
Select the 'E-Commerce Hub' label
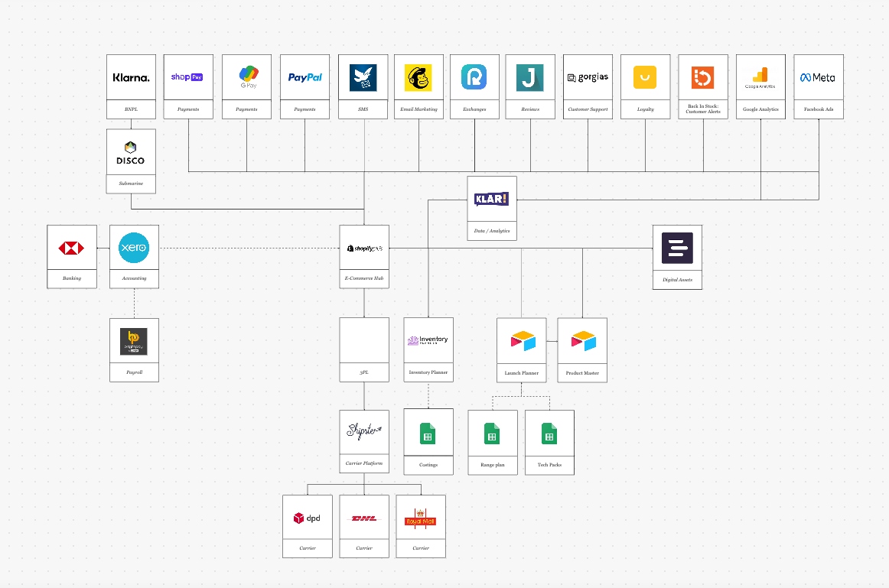point(364,278)
